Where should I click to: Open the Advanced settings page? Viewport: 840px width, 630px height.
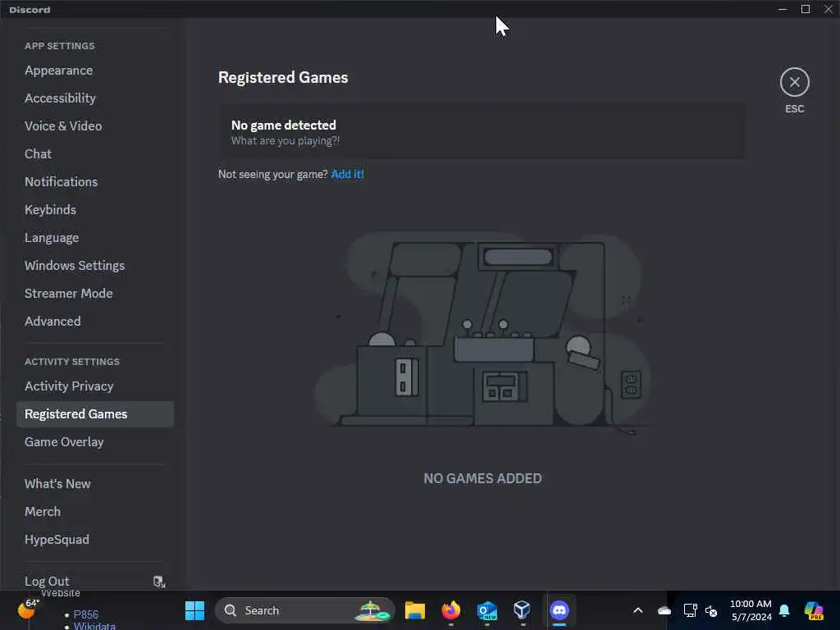pos(52,321)
